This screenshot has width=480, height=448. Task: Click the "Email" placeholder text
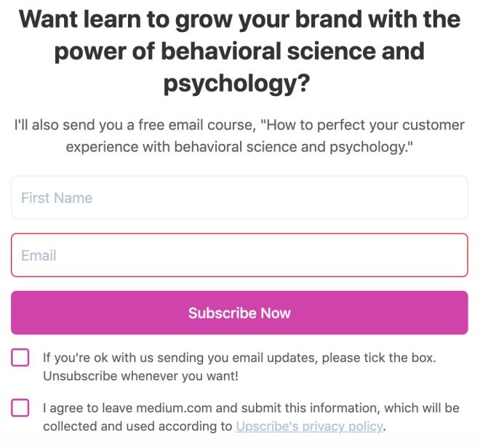pyautogui.click(x=39, y=255)
